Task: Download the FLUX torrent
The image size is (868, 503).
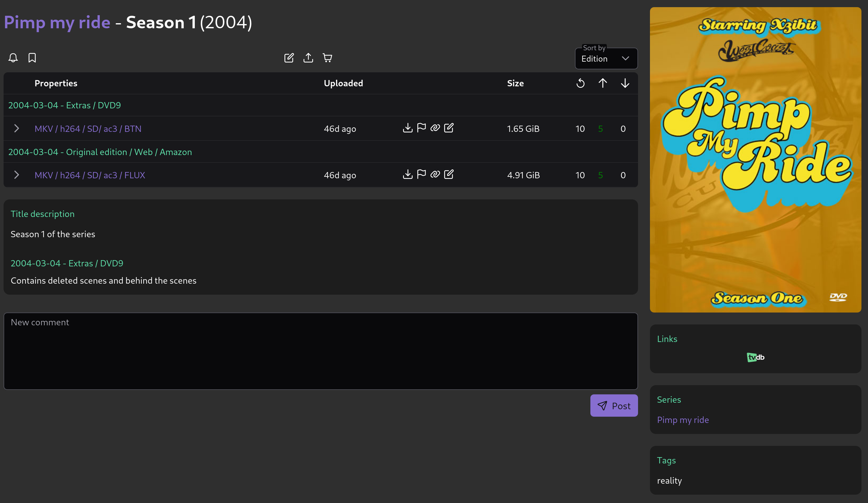Action: [407, 174]
